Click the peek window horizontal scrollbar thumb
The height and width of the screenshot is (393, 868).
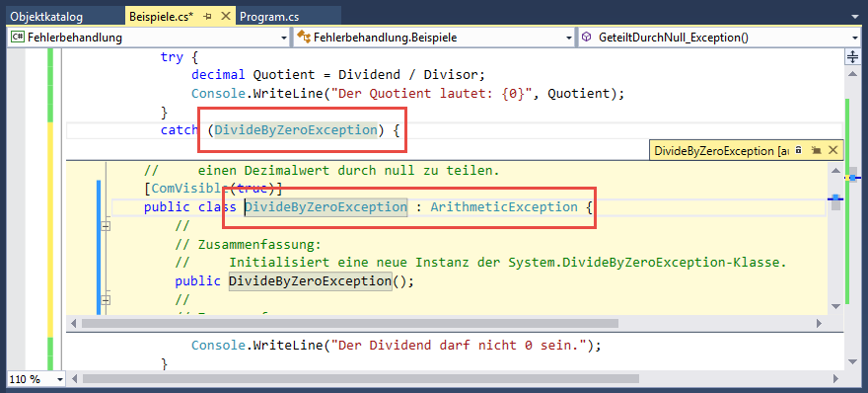[350, 323]
